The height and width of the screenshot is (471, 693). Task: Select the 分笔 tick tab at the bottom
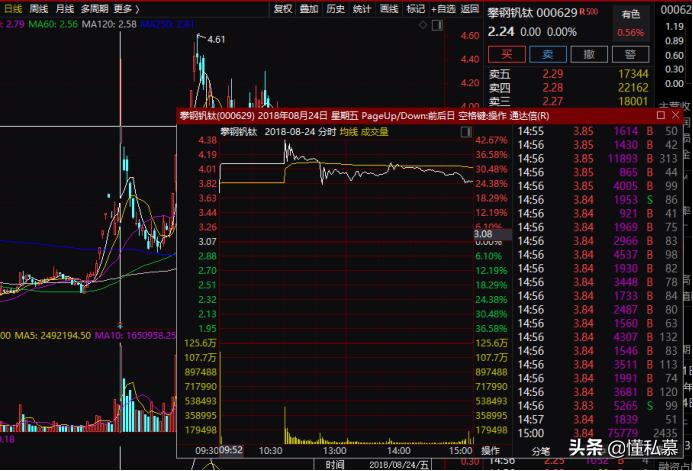click(x=541, y=451)
